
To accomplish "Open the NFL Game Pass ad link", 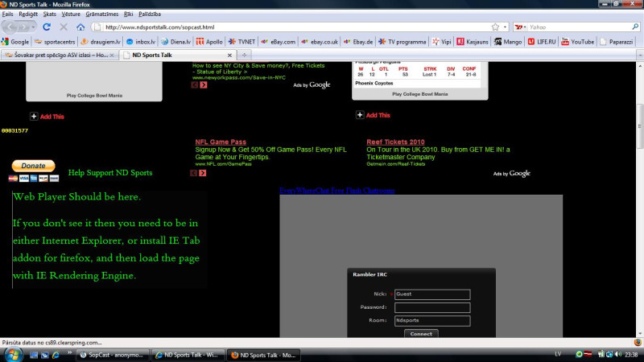I will pyautogui.click(x=221, y=142).
